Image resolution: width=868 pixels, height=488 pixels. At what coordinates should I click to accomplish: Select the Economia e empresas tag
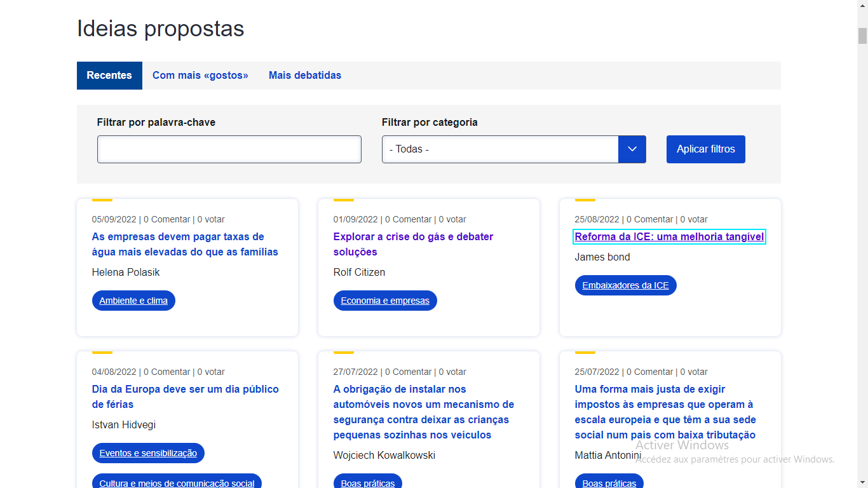385,301
